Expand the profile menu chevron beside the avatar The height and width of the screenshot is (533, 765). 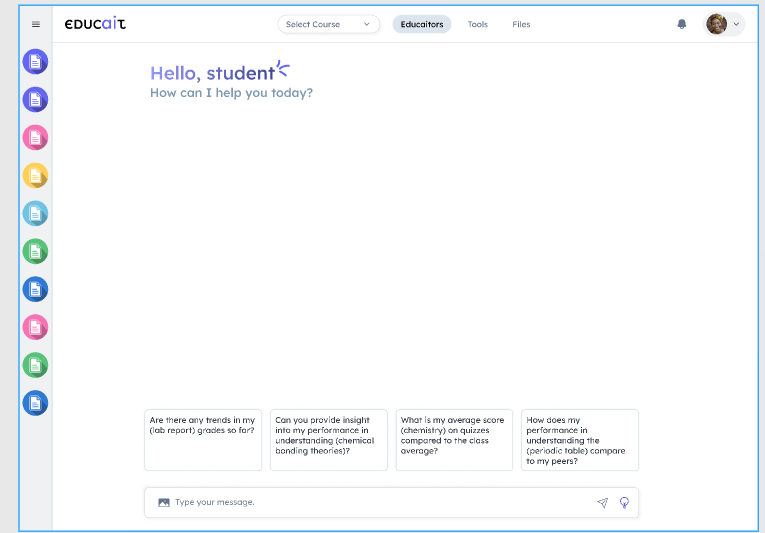click(737, 24)
